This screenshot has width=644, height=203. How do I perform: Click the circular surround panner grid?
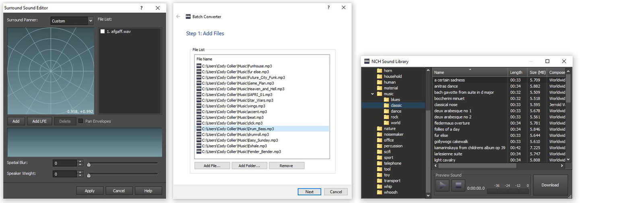51,71
